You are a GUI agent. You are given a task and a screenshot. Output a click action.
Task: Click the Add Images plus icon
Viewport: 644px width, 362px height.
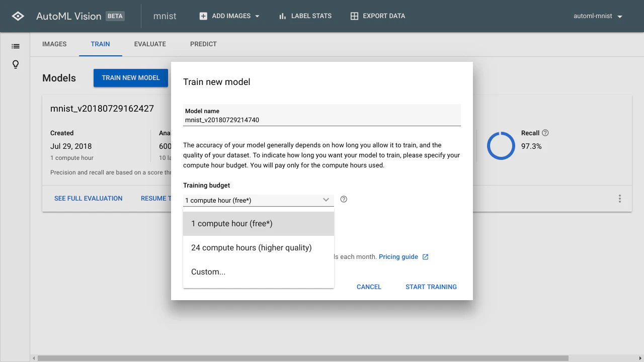[203, 16]
